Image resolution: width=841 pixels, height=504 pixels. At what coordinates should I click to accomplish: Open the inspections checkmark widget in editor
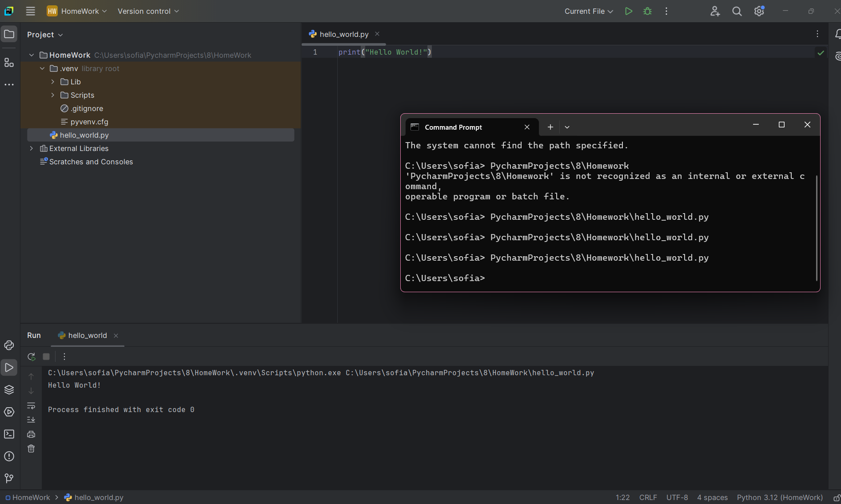pyautogui.click(x=821, y=53)
